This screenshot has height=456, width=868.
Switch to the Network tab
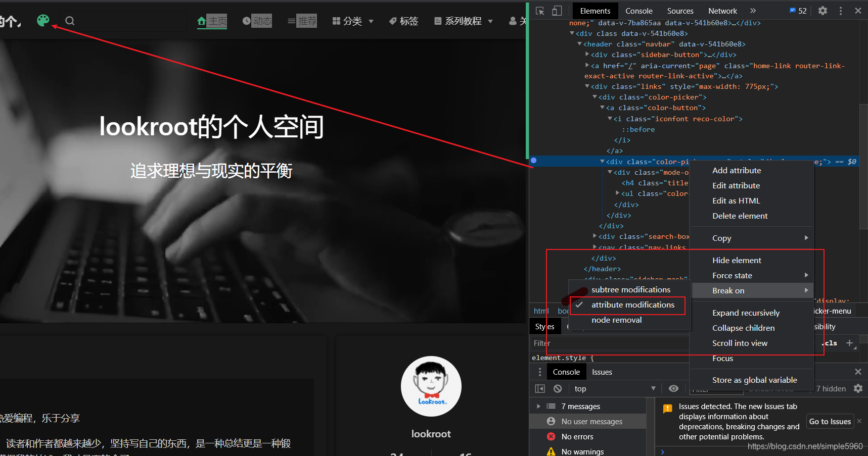(x=722, y=11)
